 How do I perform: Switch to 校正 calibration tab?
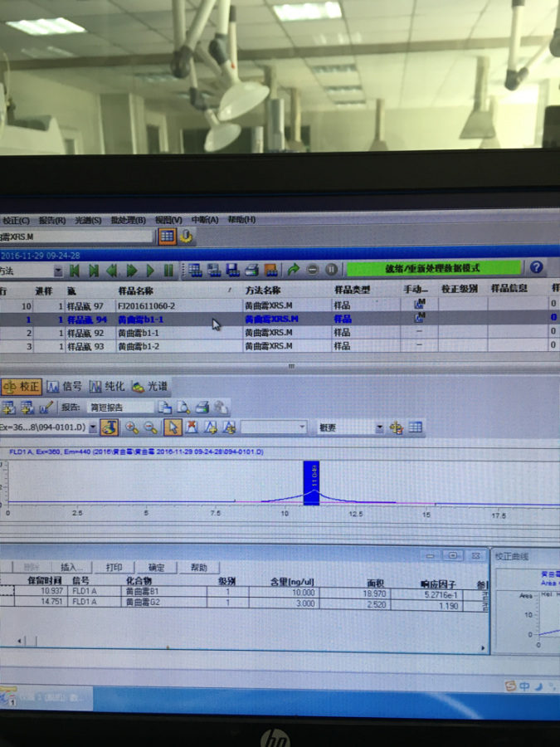(22, 387)
